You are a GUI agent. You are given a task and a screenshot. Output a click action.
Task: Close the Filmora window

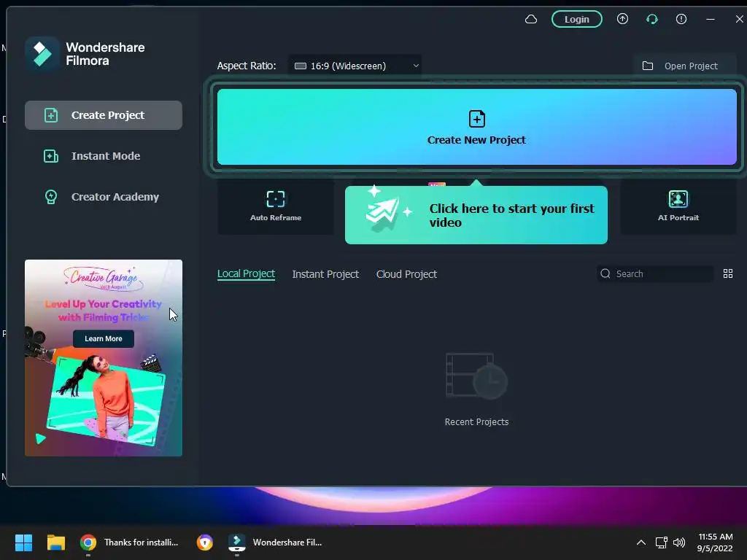(739, 19)
